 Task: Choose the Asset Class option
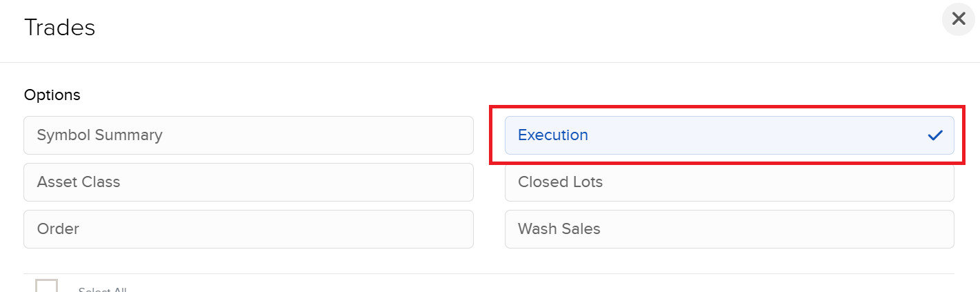pyautogui.click(x=248, y=182)
